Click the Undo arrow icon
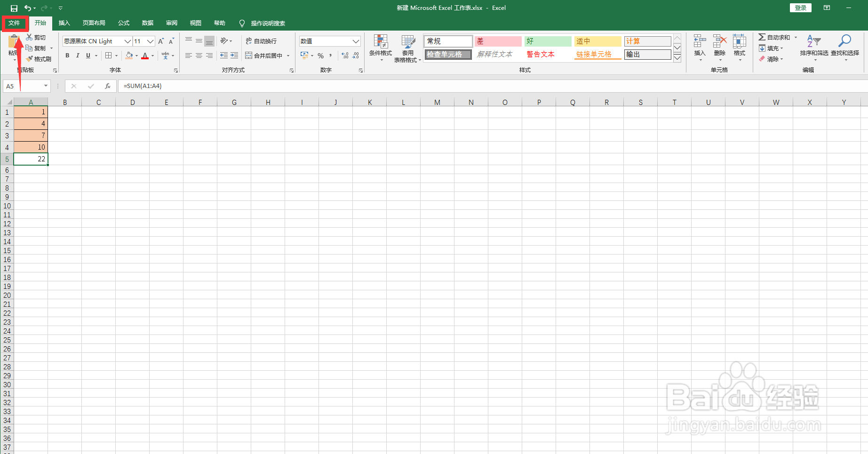868x454 pixels. tap(28, 8)
